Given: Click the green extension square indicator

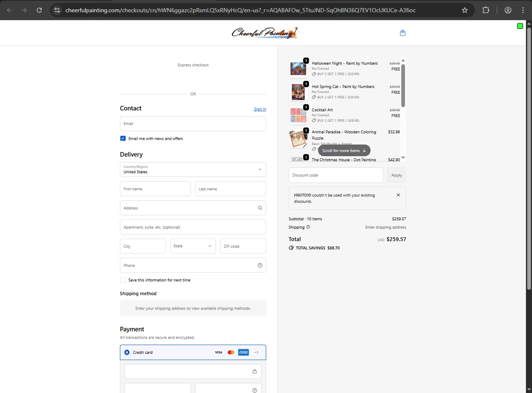Looking at the screenshot, I should point(520,26).
